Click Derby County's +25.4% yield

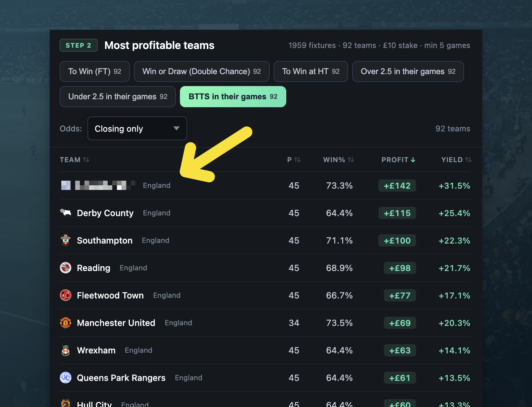454,213
